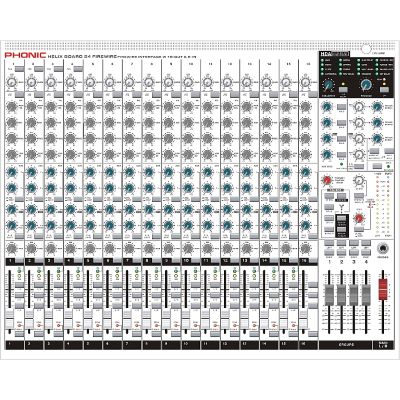Turn the white knob right of upper red knob
The image size is (400, 400).
358,180
